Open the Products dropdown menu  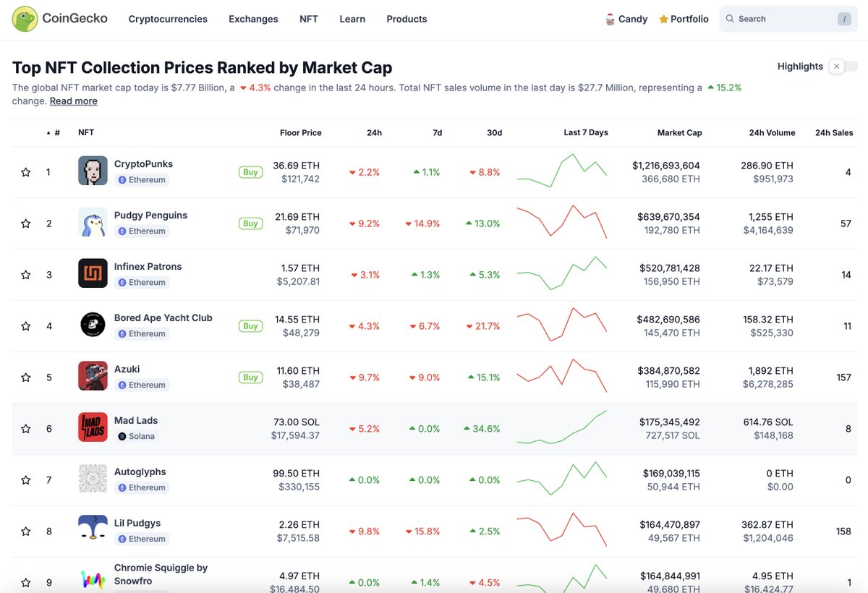(x=407, y=19)
